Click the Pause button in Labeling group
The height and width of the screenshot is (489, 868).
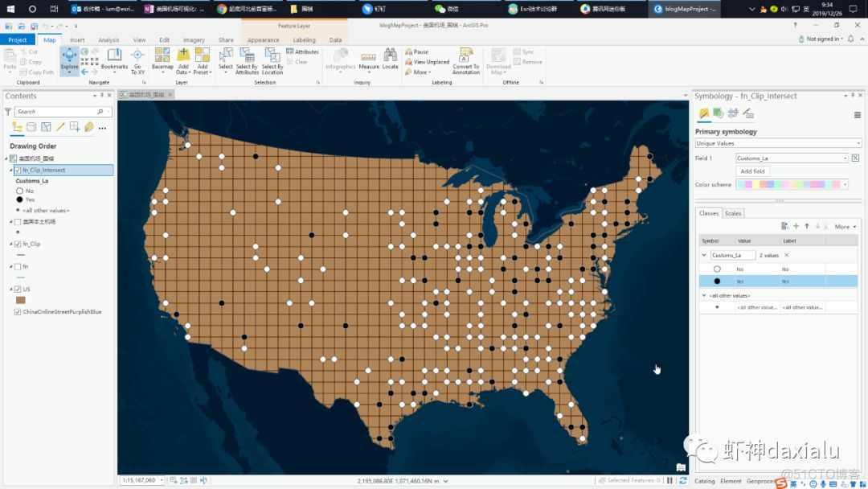(420, 51)
